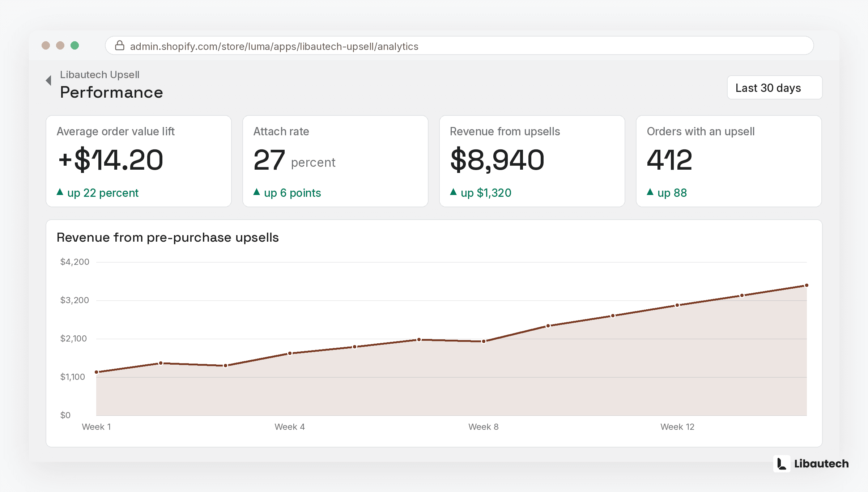Click the address bar URL field
Image resolution: width=868 pixels, height=492 pixels.
click(x=459, y=46)
